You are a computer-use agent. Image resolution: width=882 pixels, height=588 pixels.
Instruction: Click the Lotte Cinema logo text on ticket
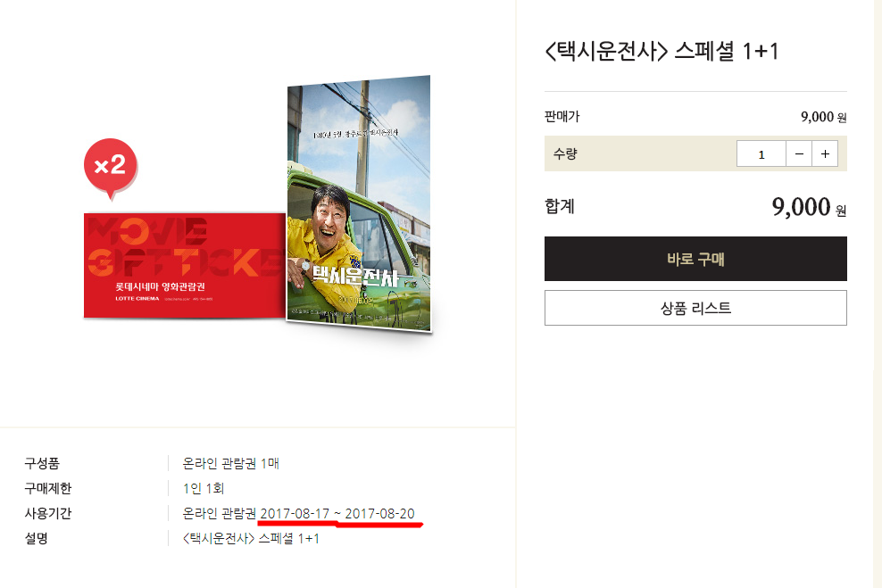(x=137, y=299)
